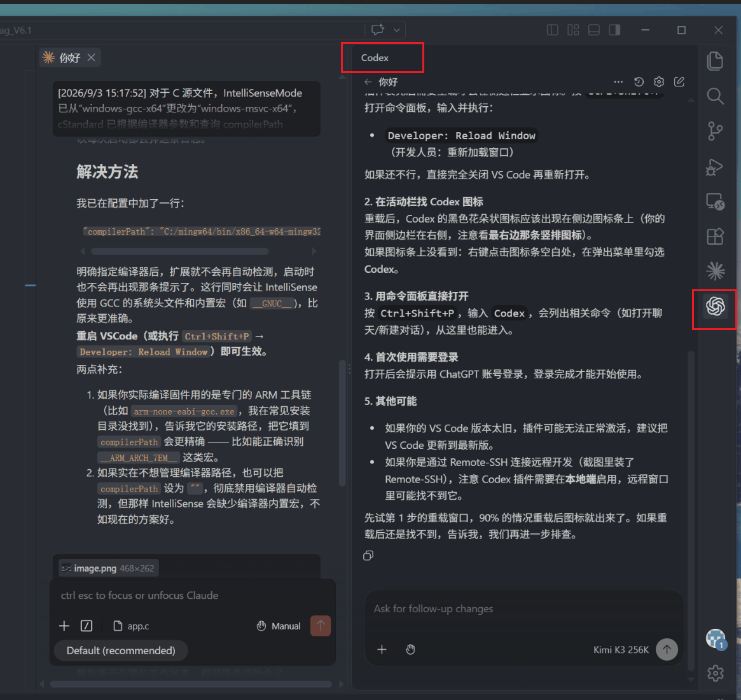The height and width of the screenshot is (700, 741).
Task: Toggle the primary side bar layout icon
Action: point(553,31)
